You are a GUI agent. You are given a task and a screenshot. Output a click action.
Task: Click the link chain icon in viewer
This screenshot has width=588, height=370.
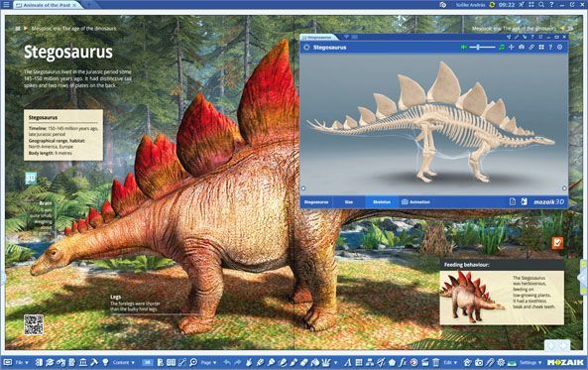click(x=531, y=48)
